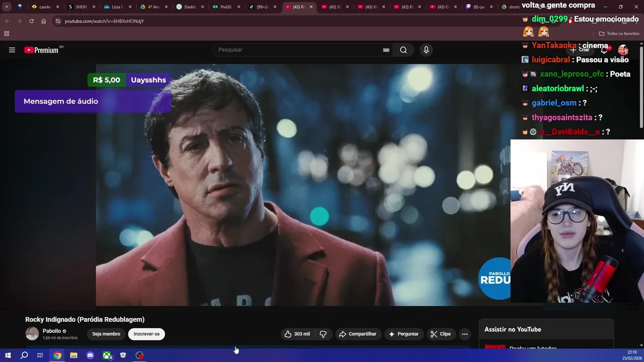Open the Chrome apps grid in bookmarks bar
The width and height of the screenshot is (644, 362).
tap(7, 34)
